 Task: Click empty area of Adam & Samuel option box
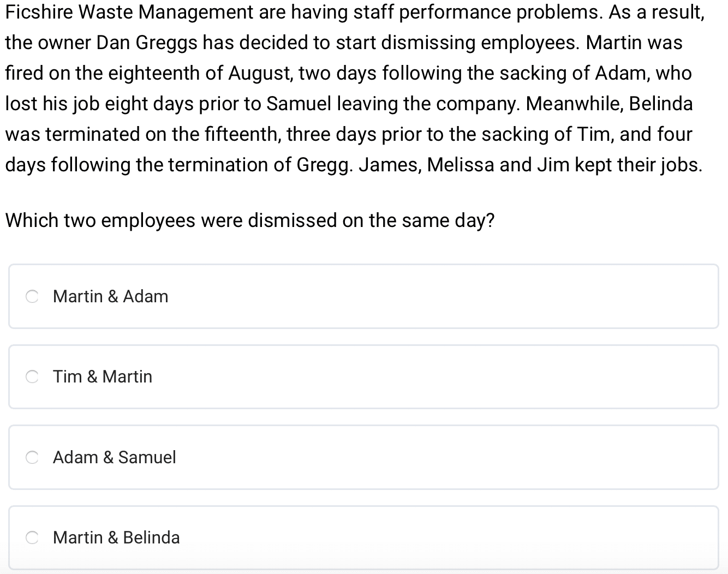[x=437, y=457]
